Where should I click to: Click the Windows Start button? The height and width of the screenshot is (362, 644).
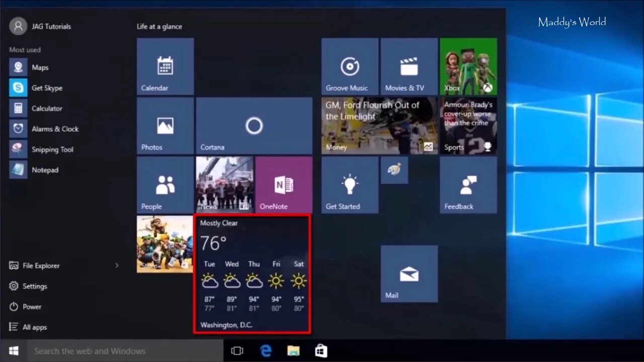coord(14,351)
